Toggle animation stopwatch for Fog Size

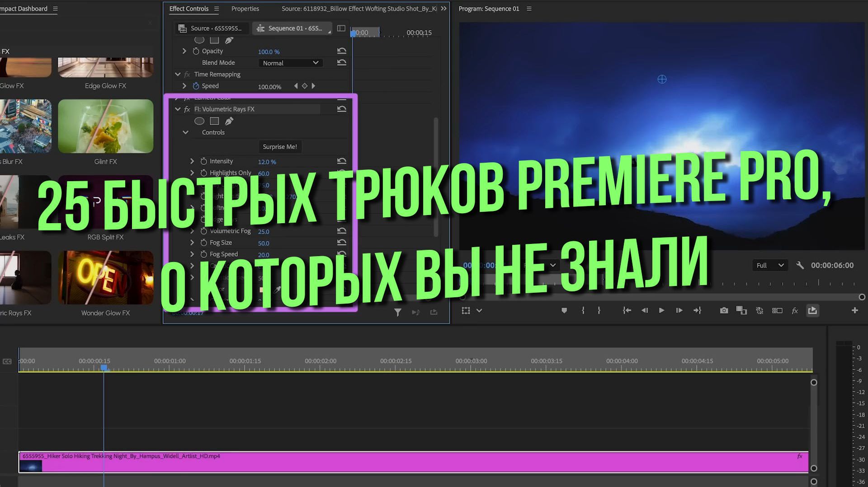(x=203, y=243)
